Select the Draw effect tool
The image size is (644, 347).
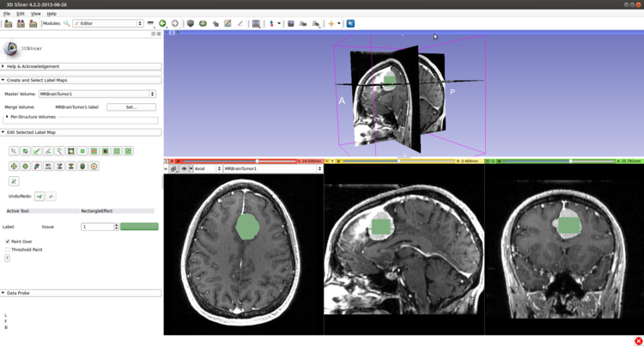(x=48, y=151)
